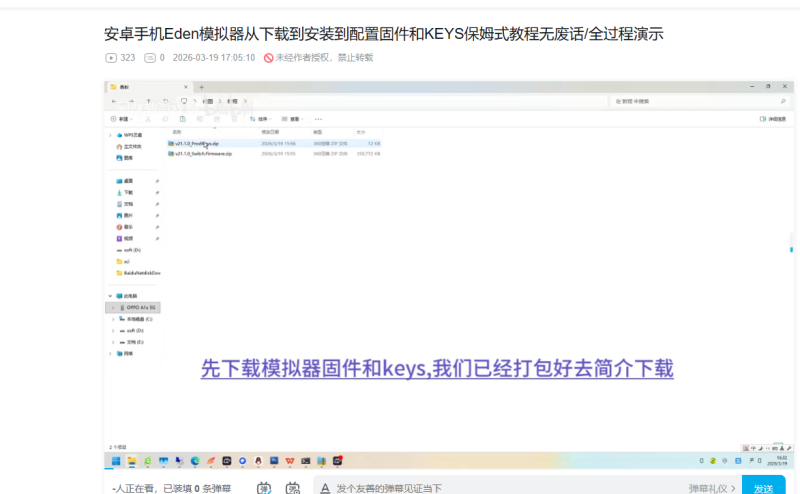This screenshot has width=800, height=494.
Task: Click the WPS Office taskbar icon
Action: [x=290, y=461]
